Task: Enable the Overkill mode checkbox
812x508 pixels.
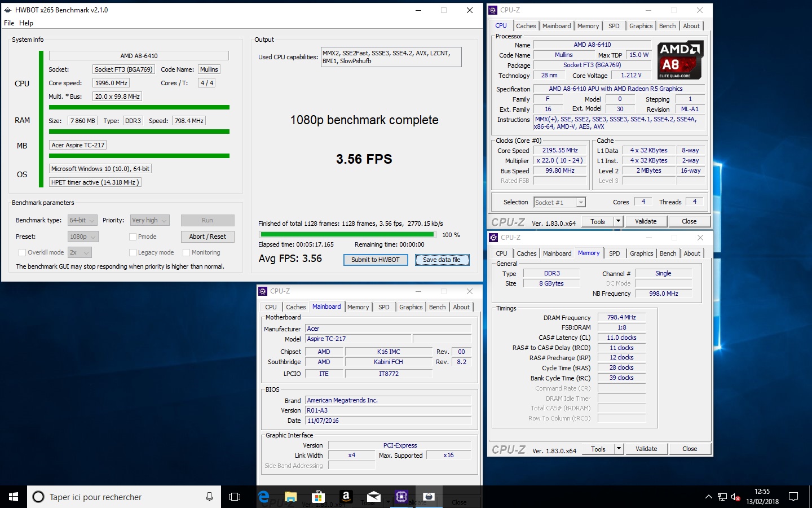Action: click(23, 252)
